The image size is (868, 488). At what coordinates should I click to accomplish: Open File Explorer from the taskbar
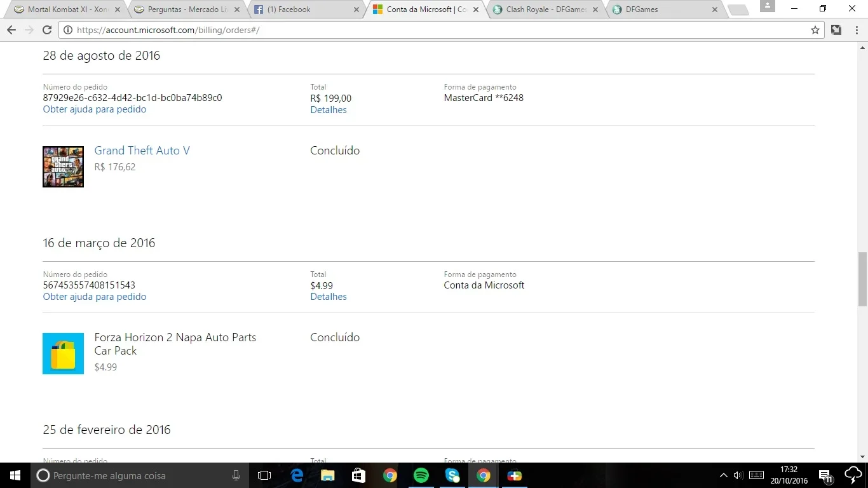(x=328, y=475)
